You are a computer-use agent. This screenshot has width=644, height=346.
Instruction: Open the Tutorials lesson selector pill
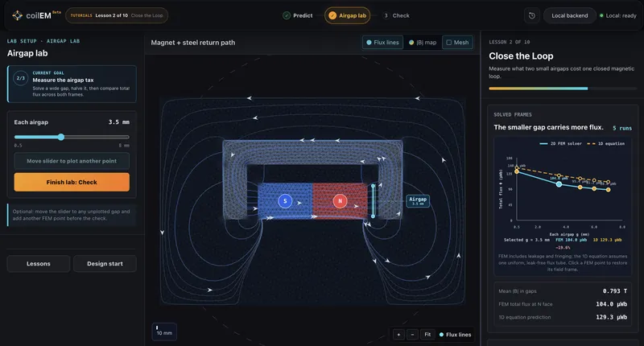[117, 15]
